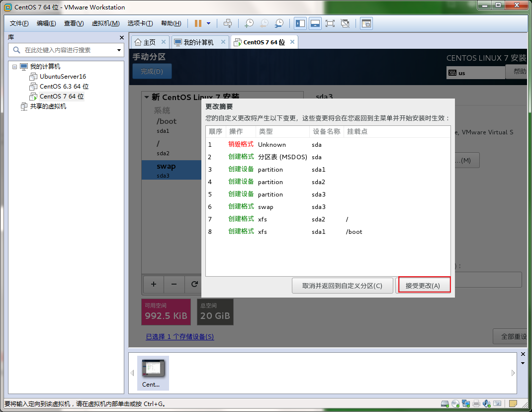
Task: Collapse the 我的计算机 tree node
Action: [14, 67]
